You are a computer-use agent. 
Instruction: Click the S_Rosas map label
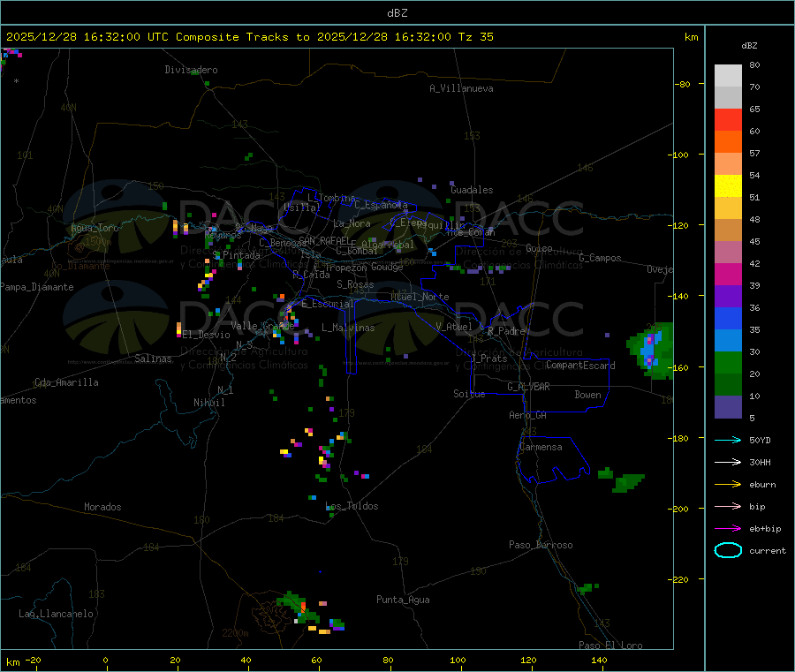click(355, 284)
